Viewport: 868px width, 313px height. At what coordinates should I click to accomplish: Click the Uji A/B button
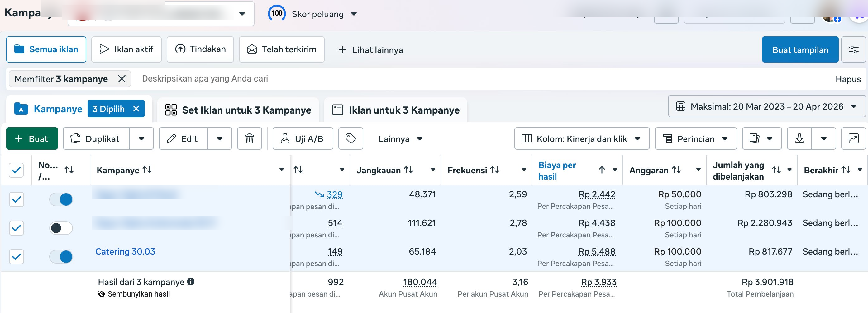click(x=303, y=138)
